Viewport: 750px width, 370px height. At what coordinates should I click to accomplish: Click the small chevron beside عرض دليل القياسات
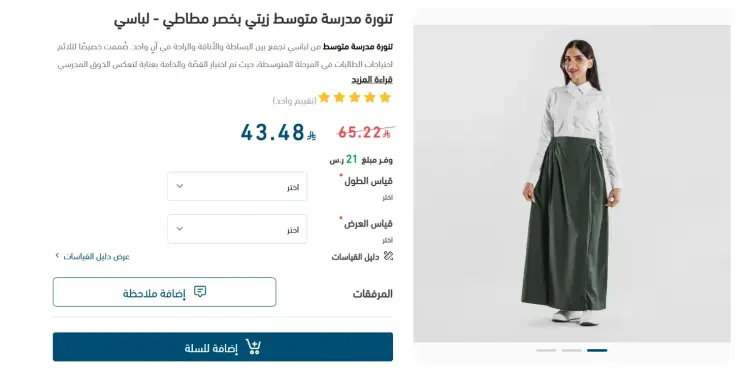pos(57,256)
